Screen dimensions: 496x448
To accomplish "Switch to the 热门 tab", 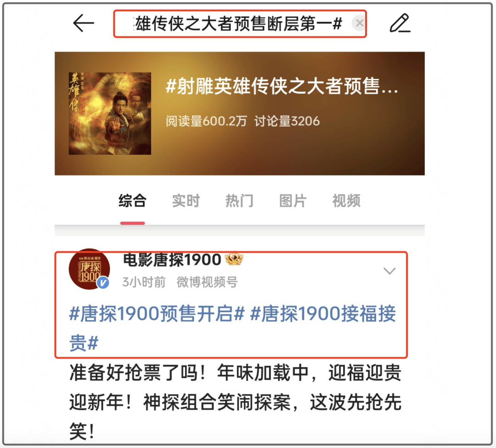I will [x=239, y=201].
